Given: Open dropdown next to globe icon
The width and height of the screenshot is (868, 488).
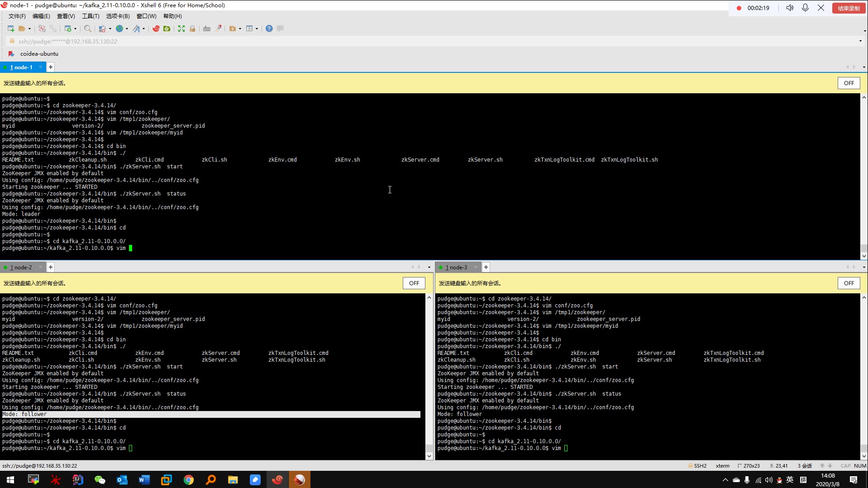Looking at the screenshot, I should (127, 29).
